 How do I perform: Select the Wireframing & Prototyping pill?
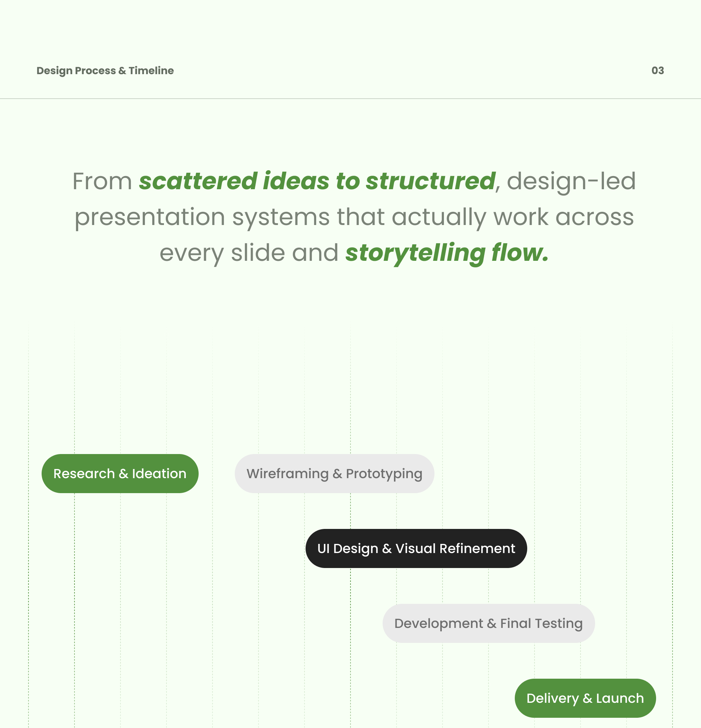tap(334, 473)
